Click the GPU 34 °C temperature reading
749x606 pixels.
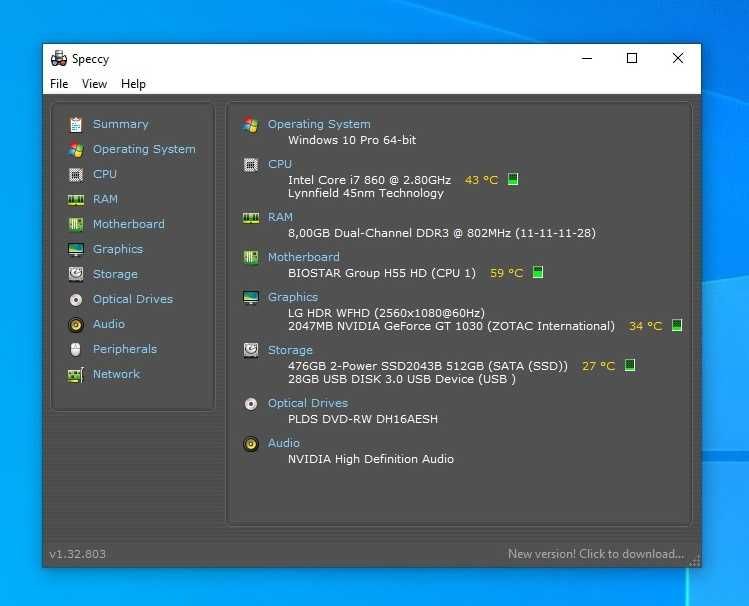click(x=645, y=326)
